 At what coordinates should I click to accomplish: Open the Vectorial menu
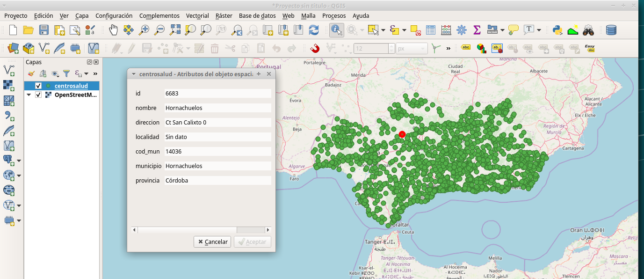[x=197, y=15]
